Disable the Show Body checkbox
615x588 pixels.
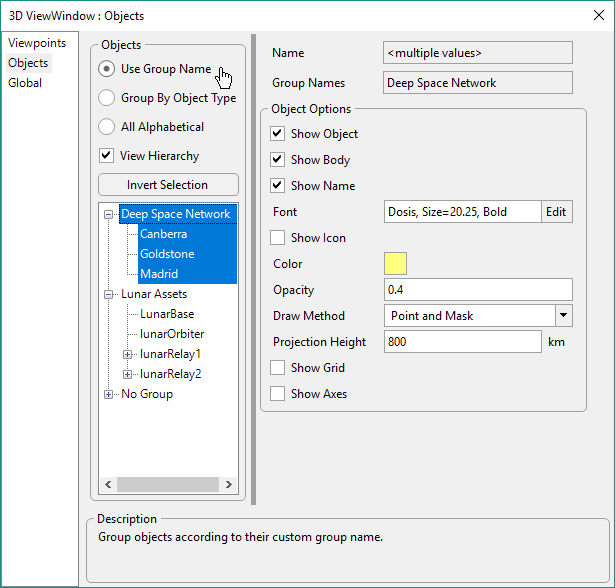pos(277,160)
